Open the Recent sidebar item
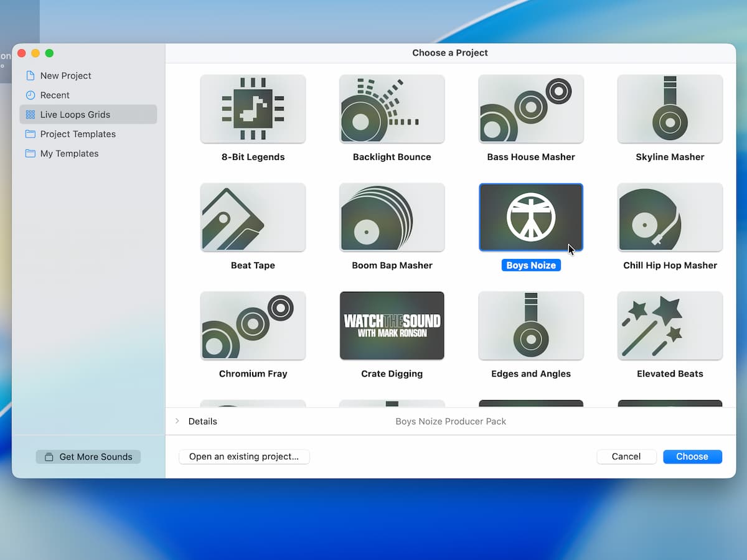 [x=88, y=95]
